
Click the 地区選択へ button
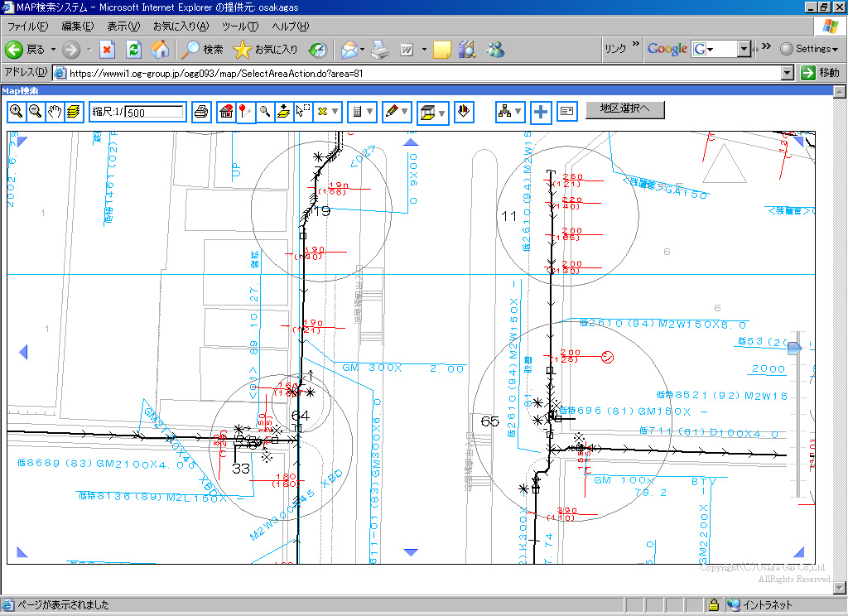625,109
